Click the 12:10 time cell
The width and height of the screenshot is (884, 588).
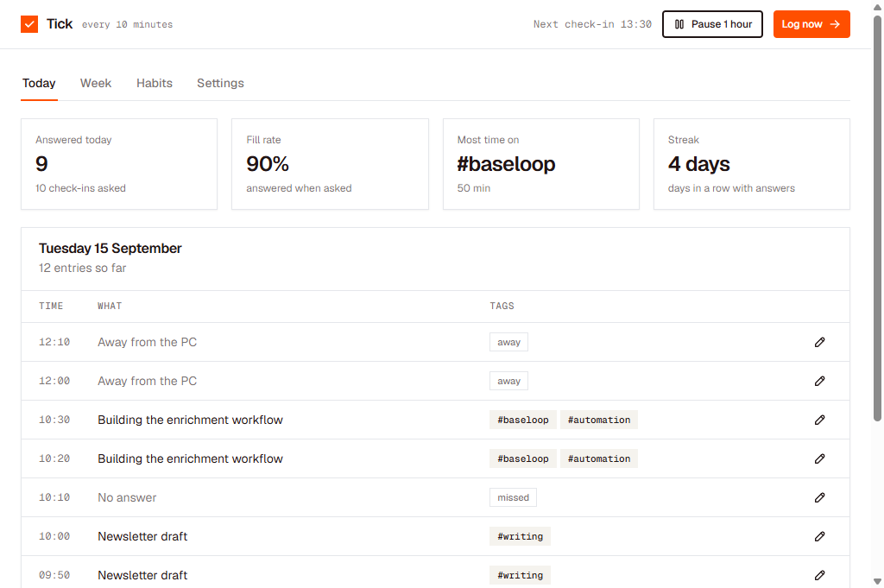54,342
